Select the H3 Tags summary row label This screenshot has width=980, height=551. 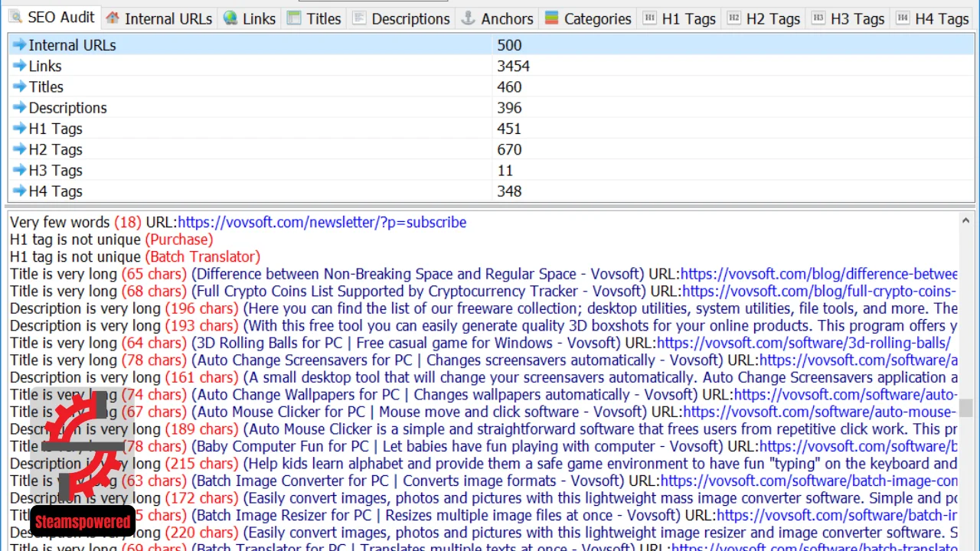55,170
